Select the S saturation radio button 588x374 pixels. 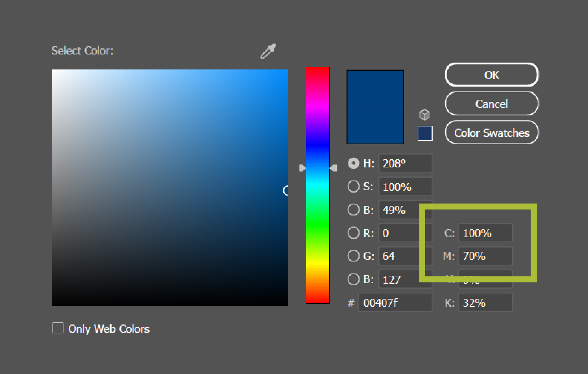pyautogui.click(x=354, y=186)
